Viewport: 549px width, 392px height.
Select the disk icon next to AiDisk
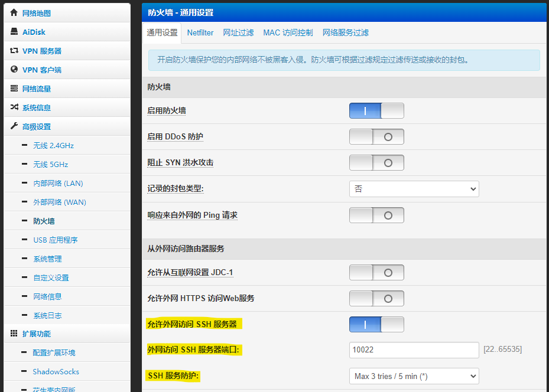click(x=14, y=31)
